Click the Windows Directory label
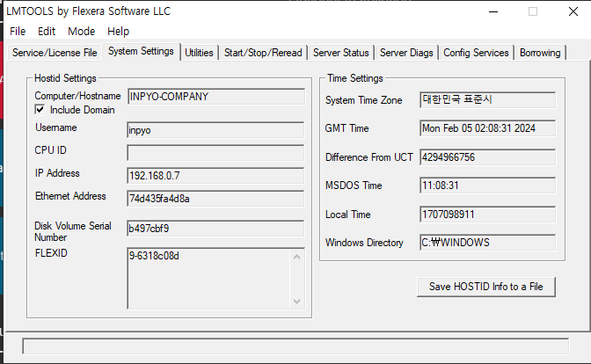Viewport: 591px width, 364px height. point(364,243)
